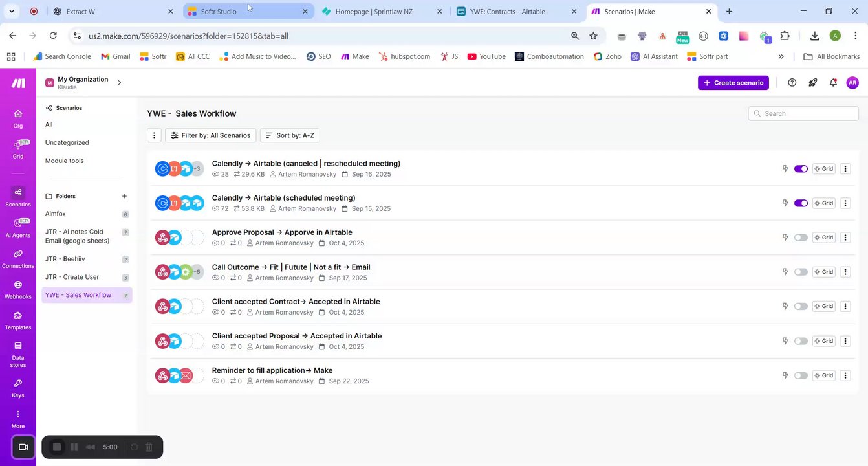This screenshot has width=868, height=466.
Task: Open the Org section in sidebar
Action: (x=18, y=118)
